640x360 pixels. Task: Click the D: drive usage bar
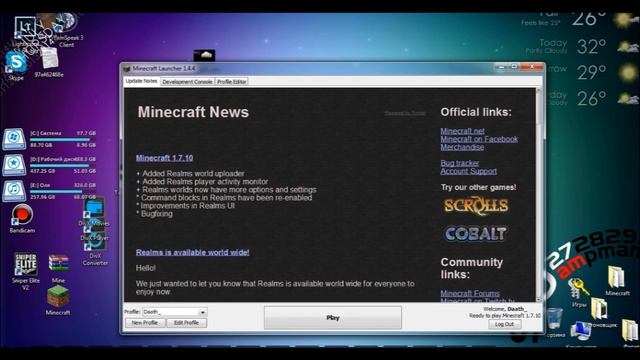(x=63, y=165)
